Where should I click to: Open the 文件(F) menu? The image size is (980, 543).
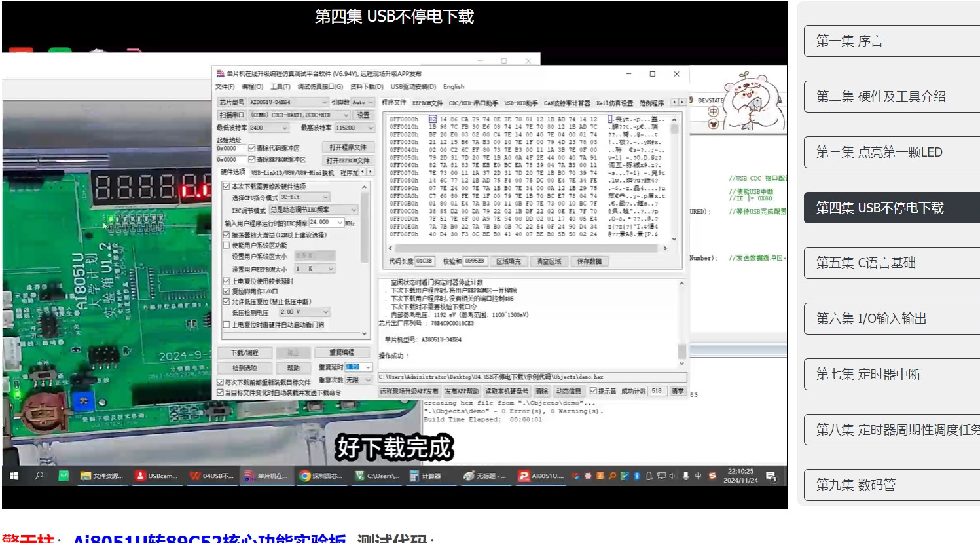tap(225, 87)
